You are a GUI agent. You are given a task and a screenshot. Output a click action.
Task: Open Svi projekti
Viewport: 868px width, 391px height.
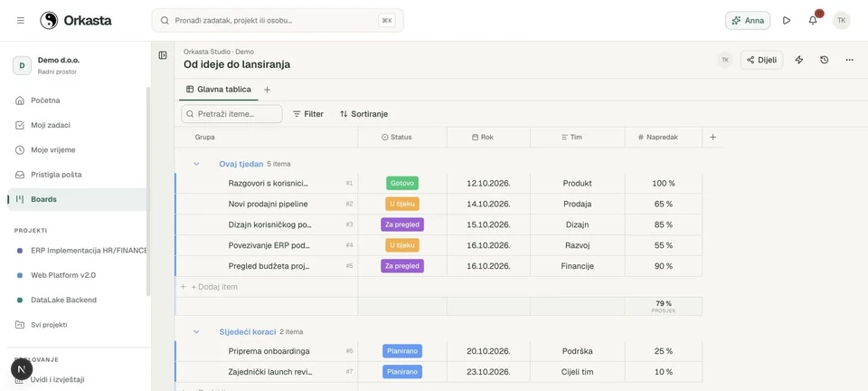(x=77, y=325)
